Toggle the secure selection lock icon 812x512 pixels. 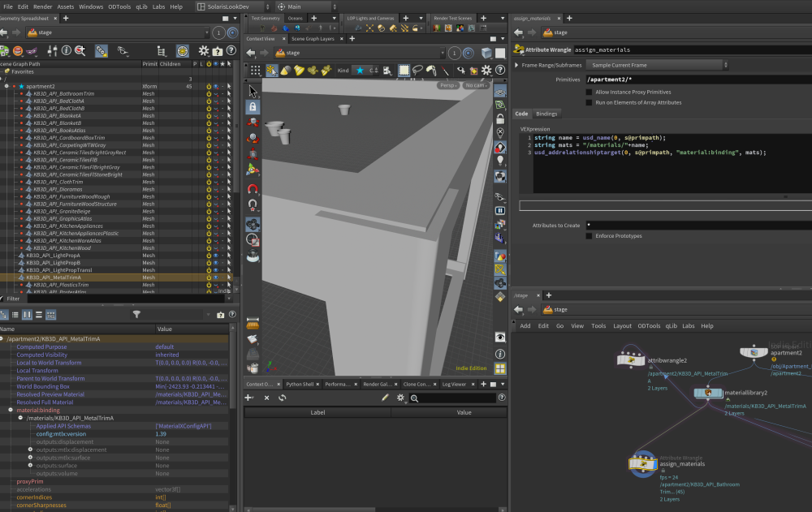coord(253,106)
